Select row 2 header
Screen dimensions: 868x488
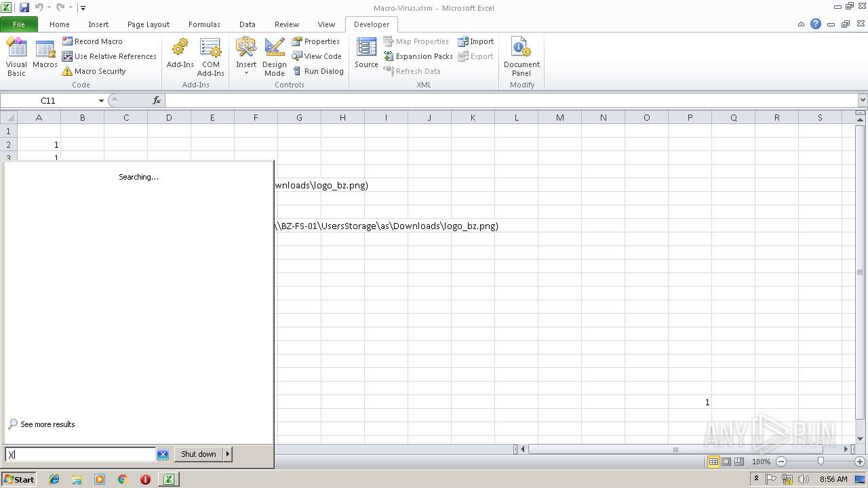(9, 144)
